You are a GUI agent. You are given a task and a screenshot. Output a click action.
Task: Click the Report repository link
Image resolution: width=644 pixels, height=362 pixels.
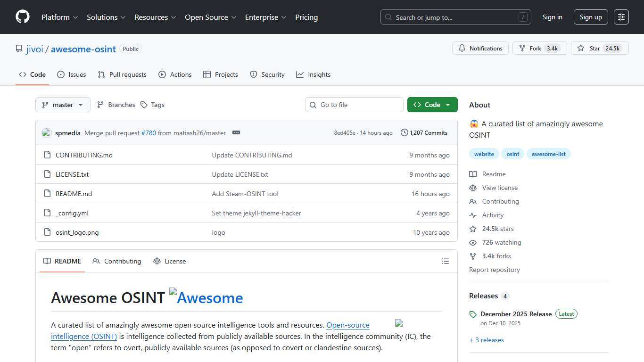click(x=494, y=269)
